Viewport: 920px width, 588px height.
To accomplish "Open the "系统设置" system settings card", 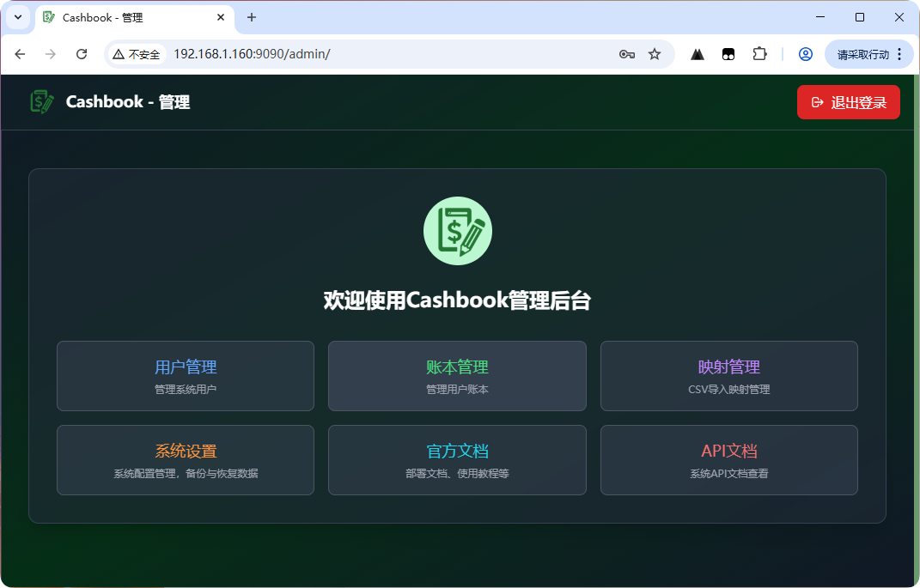I will click(x=186, y=460).
